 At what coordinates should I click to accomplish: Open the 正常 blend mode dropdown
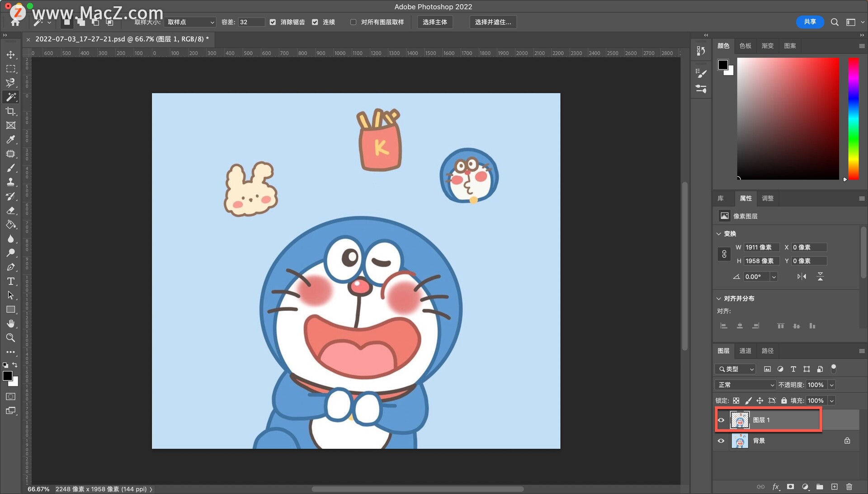745,385
